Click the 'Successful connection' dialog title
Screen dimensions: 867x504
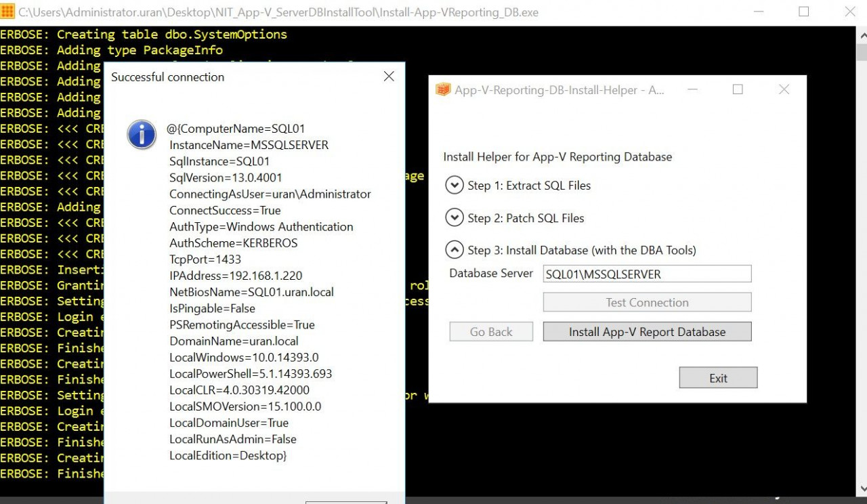[x=167, y=77]
